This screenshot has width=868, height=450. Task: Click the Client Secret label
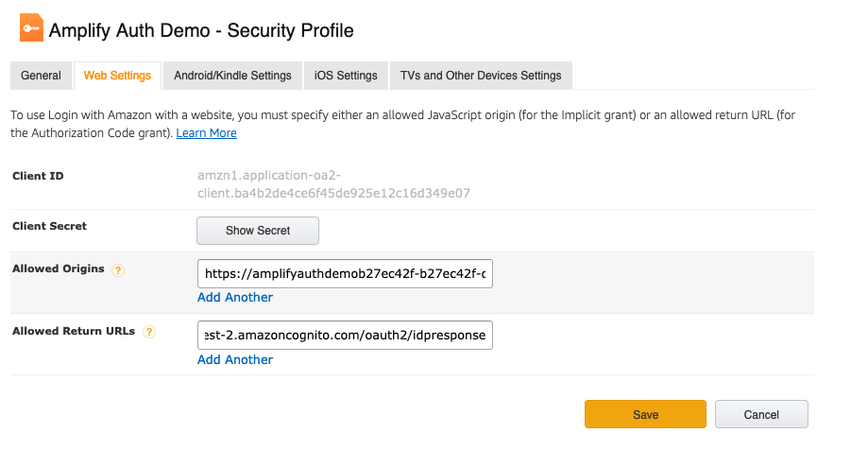tap(50, 226)
